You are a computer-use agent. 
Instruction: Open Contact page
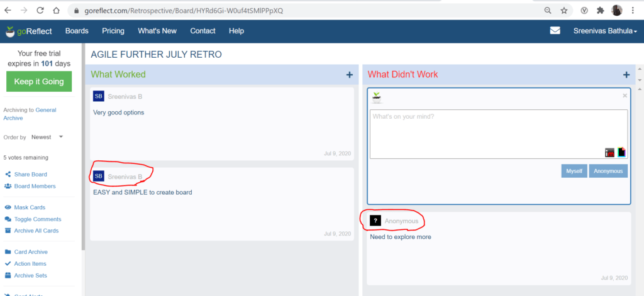(x=203, y=31)
